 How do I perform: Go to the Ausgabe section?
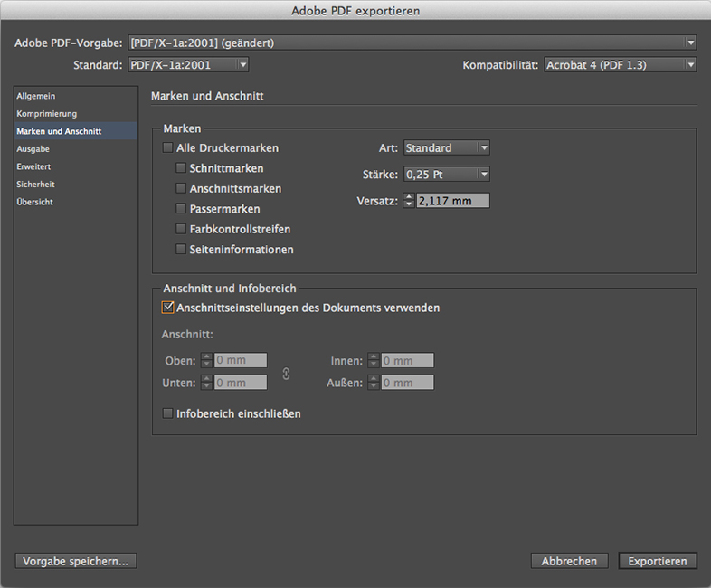[75, 149]
